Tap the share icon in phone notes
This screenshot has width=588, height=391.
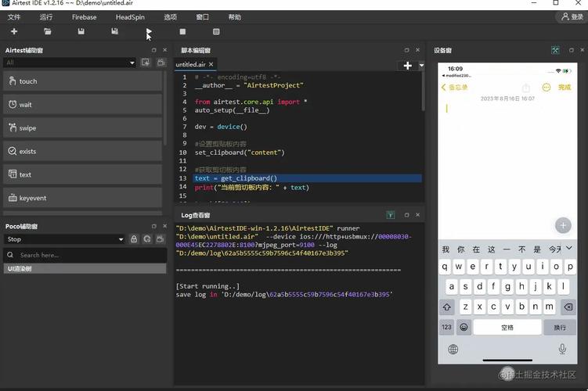point(526,88)
